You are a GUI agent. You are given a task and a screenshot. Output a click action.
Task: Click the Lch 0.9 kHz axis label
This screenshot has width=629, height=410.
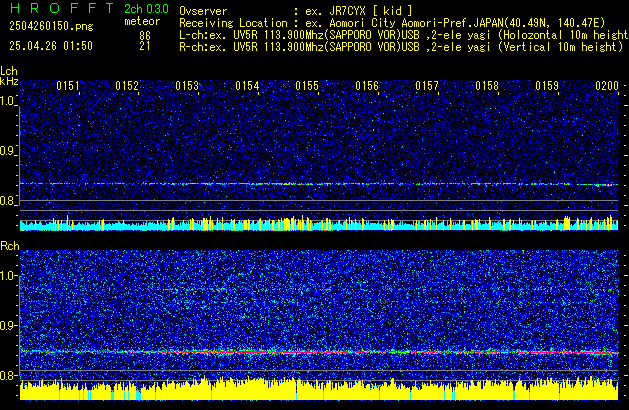click(8, 151)
